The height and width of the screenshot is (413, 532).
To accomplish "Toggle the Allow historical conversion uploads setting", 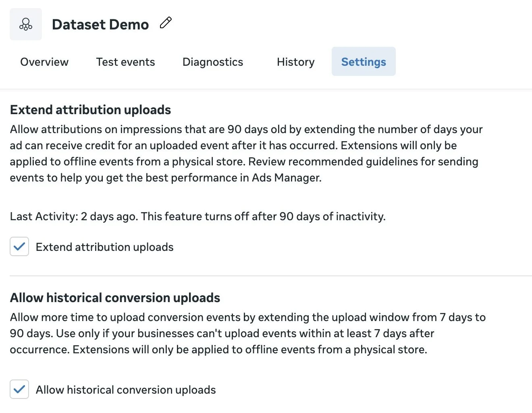I will click(x=19, y=389).
